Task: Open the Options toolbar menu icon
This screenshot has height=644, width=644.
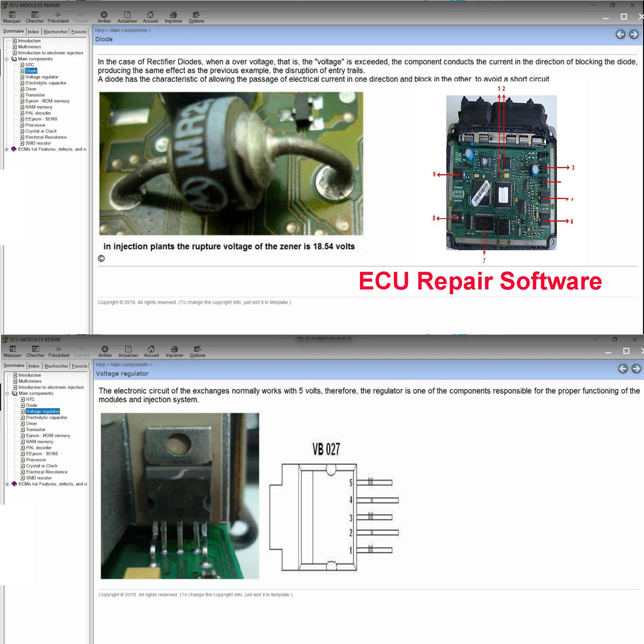Action: (196, 15)
